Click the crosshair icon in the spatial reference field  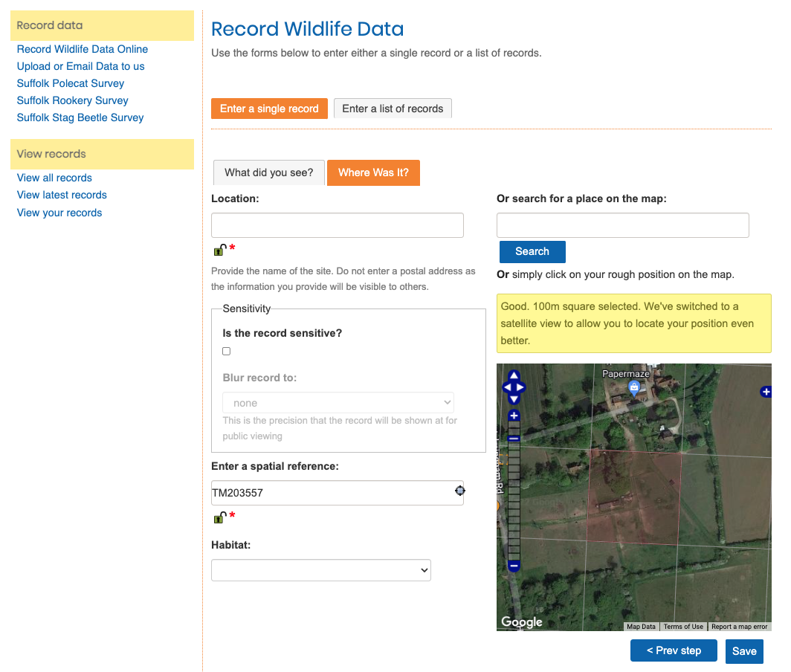[x=460, y=491]
